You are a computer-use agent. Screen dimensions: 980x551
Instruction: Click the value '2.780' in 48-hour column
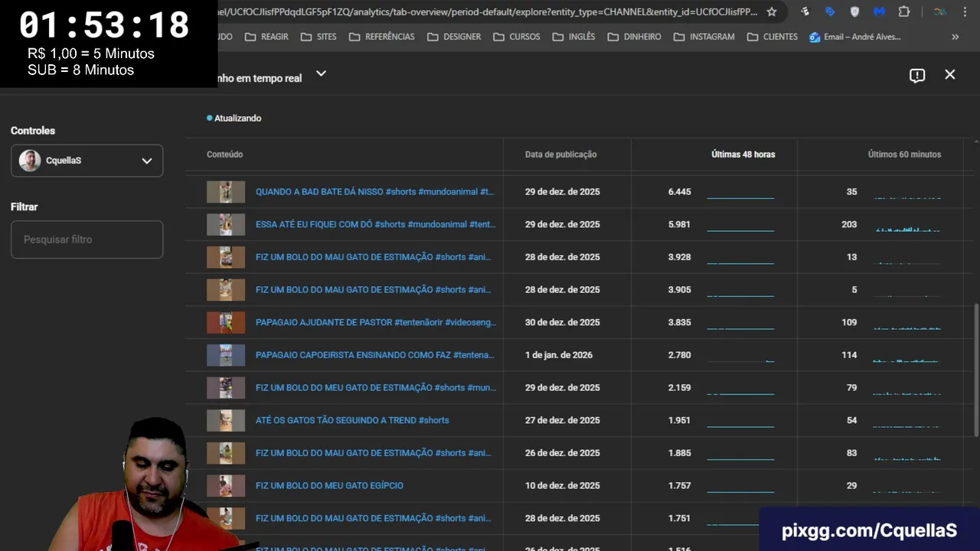(x=679, y=355)
